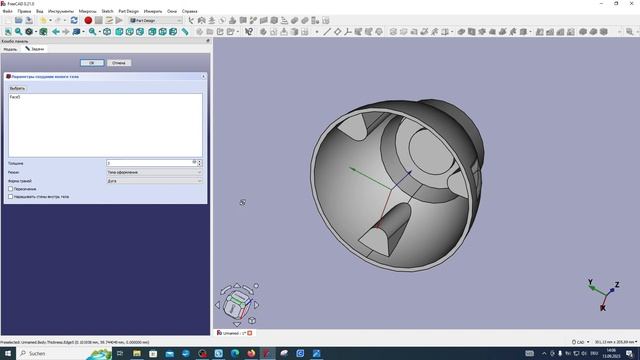Select the Unnamed document tab
Screen dimensions: 640x360
pos(235,333)
